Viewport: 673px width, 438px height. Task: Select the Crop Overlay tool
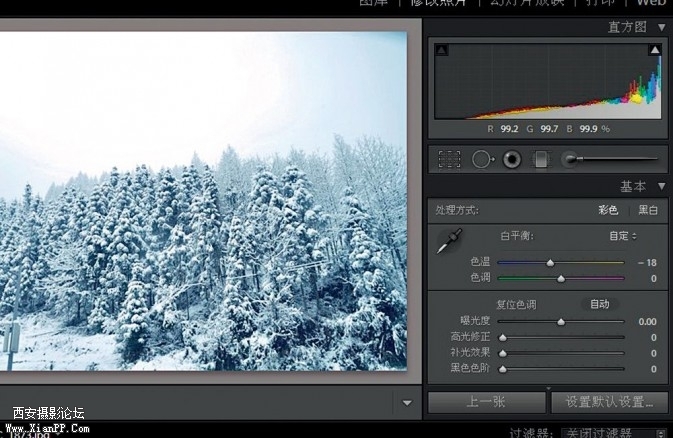449,159
